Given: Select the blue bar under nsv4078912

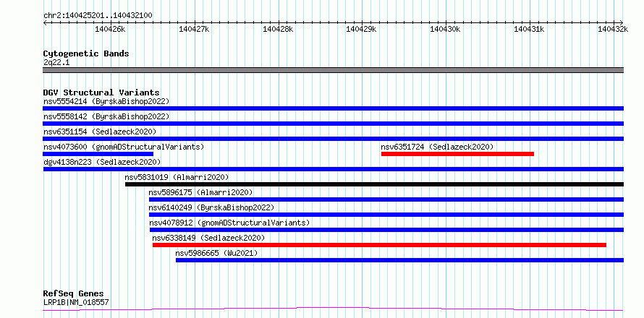Looking at the screenshot, I should [386, 230].
